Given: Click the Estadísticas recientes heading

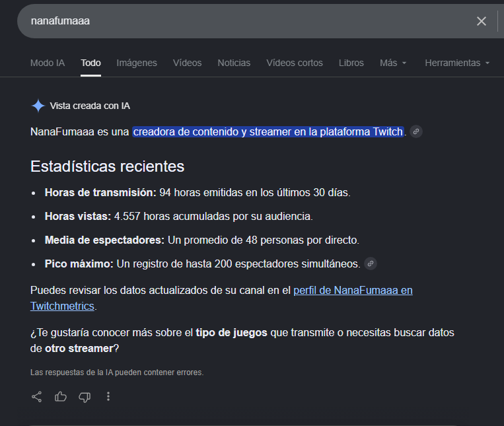Looking at the screenshot, I should tap(108, 166).
